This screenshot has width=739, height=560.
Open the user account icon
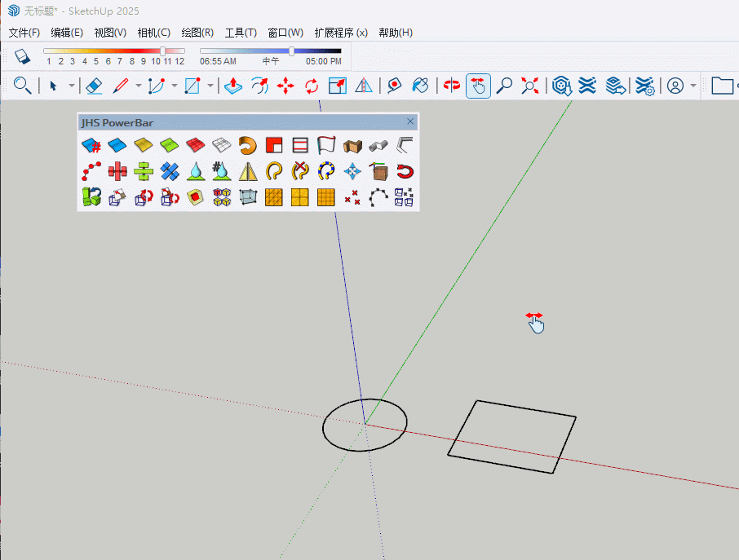pyautogui.click(x=675, y=86)
